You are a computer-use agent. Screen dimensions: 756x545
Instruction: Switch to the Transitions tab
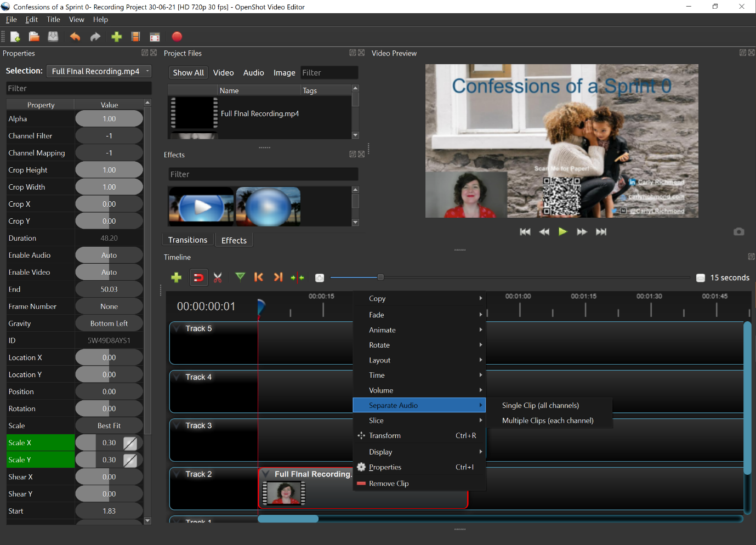[187, 240]
